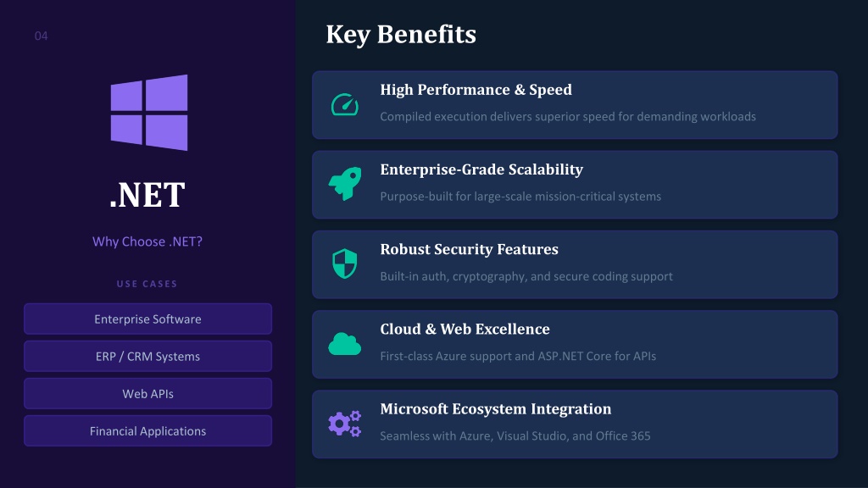Viewport: 868px width, 488px height.
Task: Click the green cloud icon
Action: (x=344, y=344)
